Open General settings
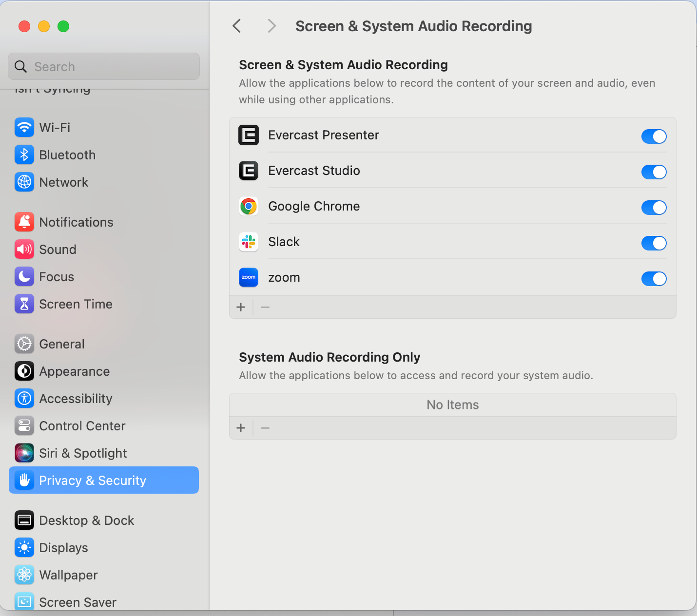 click(x=104, y=344)
